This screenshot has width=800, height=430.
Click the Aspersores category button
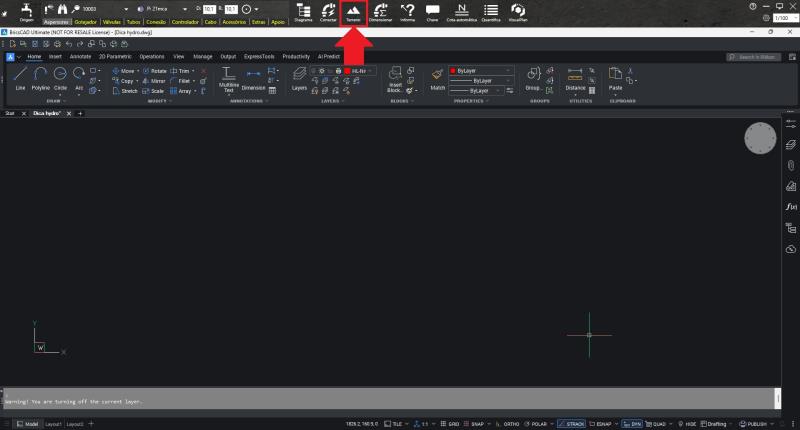(57, 20)
